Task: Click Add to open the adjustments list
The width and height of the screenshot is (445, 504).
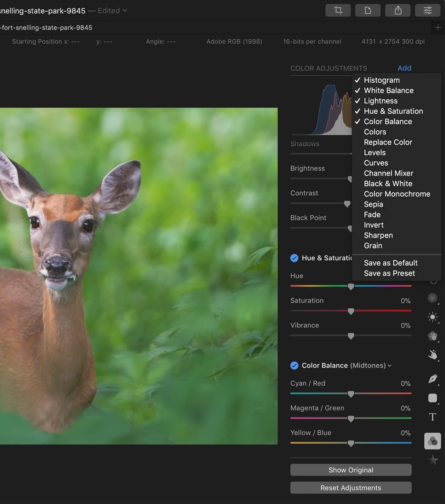Action: 404,68
